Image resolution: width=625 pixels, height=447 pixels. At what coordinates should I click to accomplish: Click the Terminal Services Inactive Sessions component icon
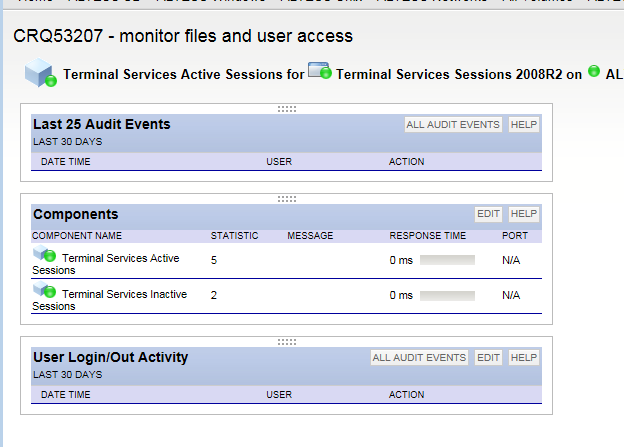(x=44, y=292)
